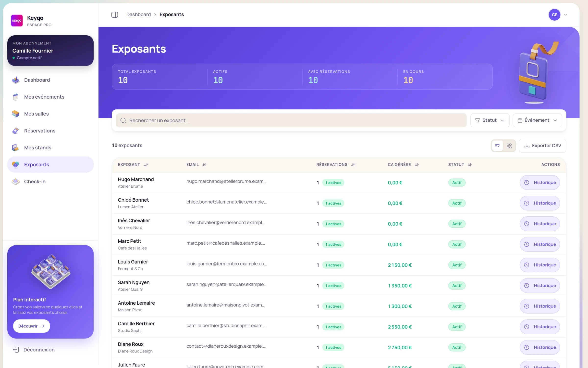
Task: Click the Déconnexion link
Action: pyautogui.click(x=34, y=350)
